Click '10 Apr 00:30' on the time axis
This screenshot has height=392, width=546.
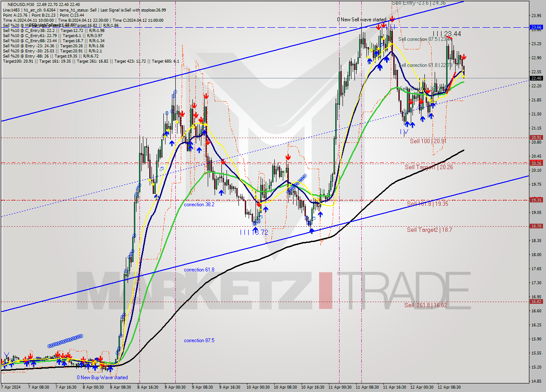pos(258,387)
